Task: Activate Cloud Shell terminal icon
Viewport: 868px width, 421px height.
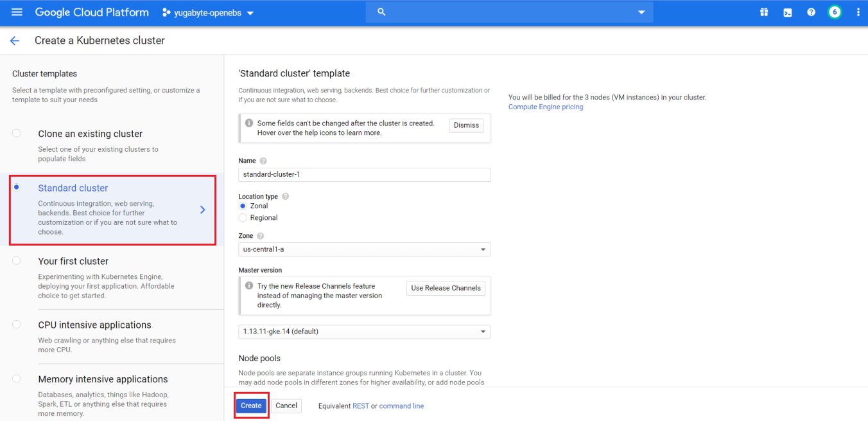Action: 787,12
